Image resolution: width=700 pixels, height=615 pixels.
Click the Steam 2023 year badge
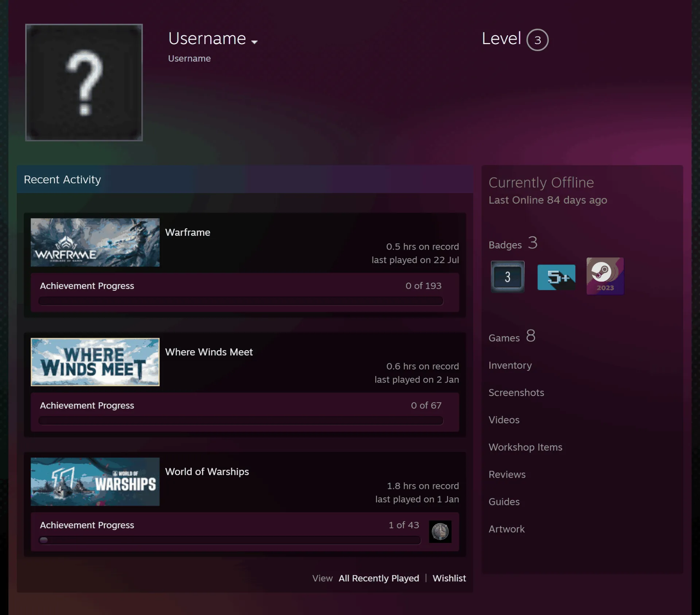tap(605, 276)
